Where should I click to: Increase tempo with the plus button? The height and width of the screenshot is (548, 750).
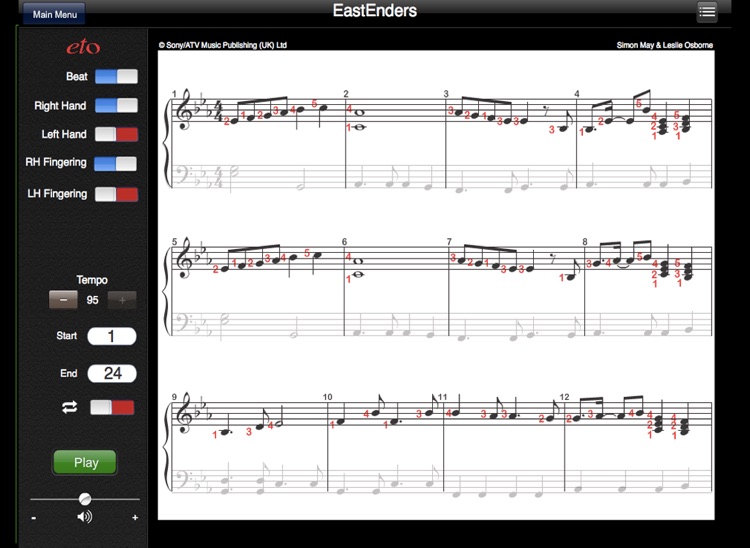122,300
